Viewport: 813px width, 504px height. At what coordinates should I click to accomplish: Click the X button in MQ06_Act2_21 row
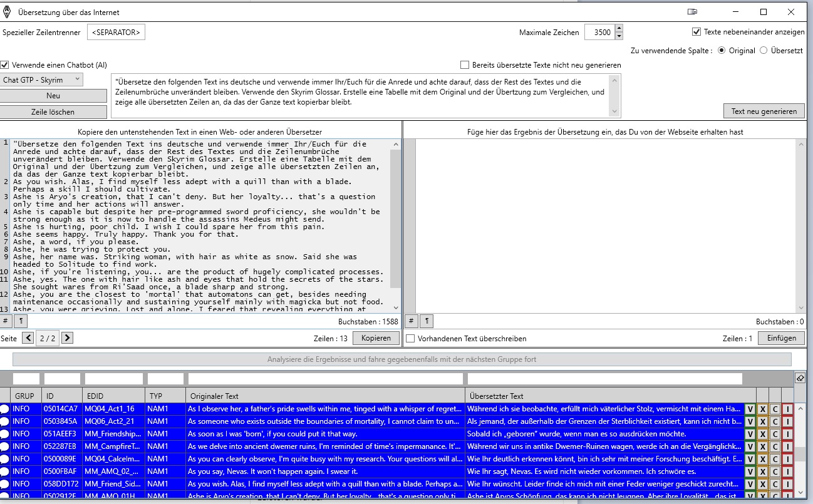click(x=762, y=421)
